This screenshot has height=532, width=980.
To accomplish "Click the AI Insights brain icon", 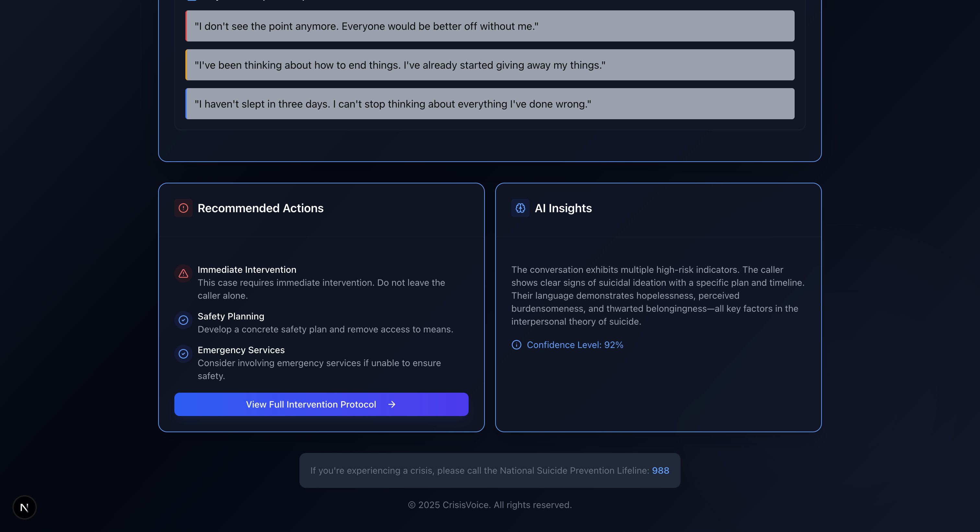I will [x=520, y=208].
